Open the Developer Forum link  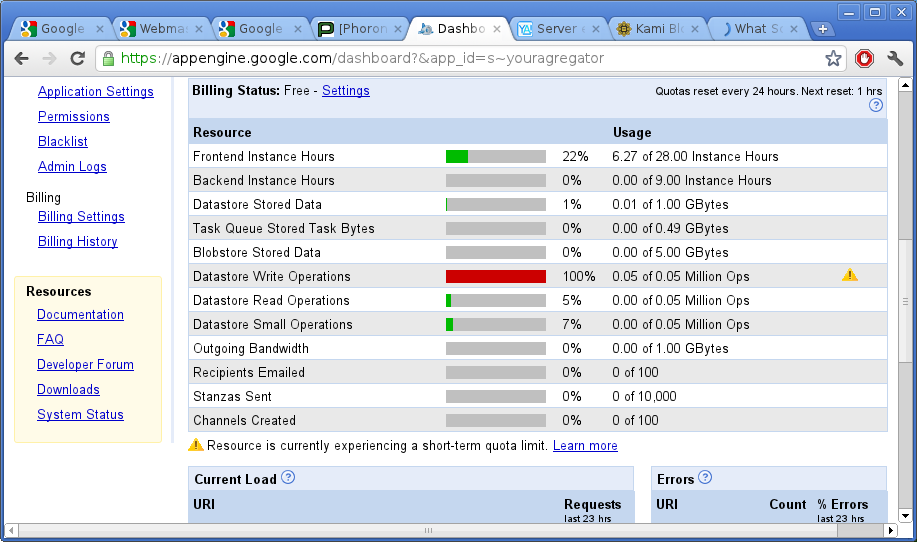(x=85, y=365)
